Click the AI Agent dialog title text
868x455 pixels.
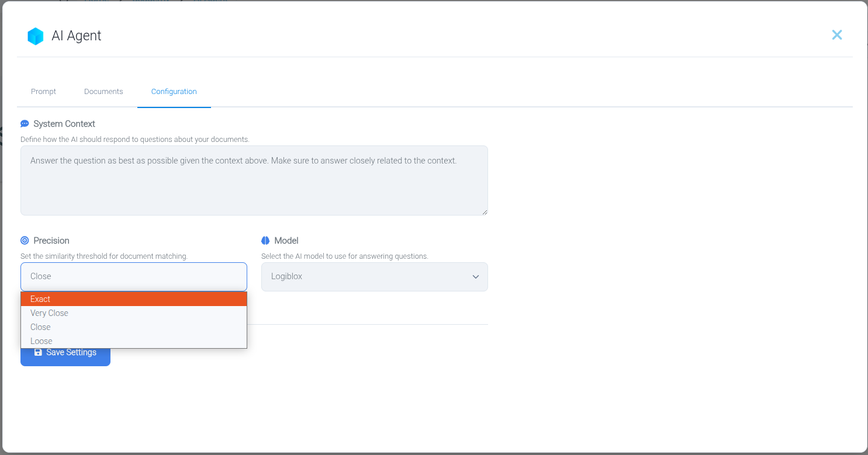point(77,36)
